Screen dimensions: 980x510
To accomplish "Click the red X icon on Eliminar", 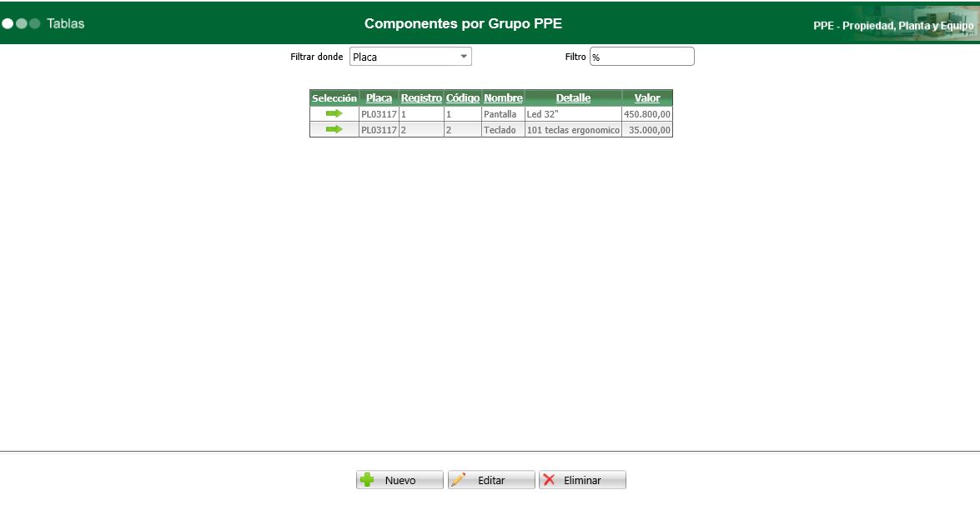I will tap(549, 479).
